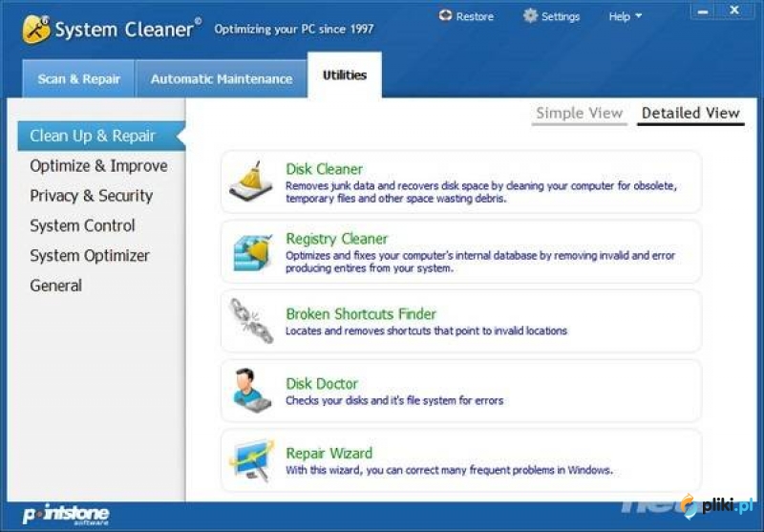Switch to Simple View
Image resolution: width=764 pixels, height=532 pixels.
click(580, 114)
